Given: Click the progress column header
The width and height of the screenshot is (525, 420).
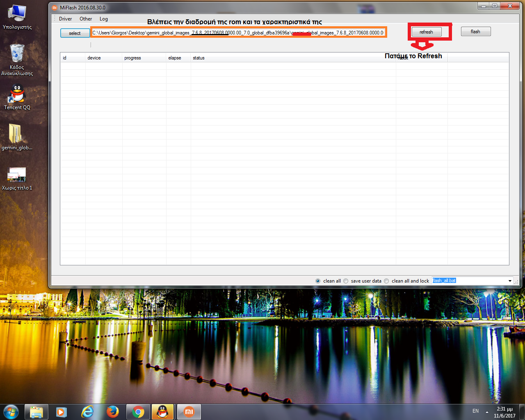Looking at the screenshot, I should (144, 58).
